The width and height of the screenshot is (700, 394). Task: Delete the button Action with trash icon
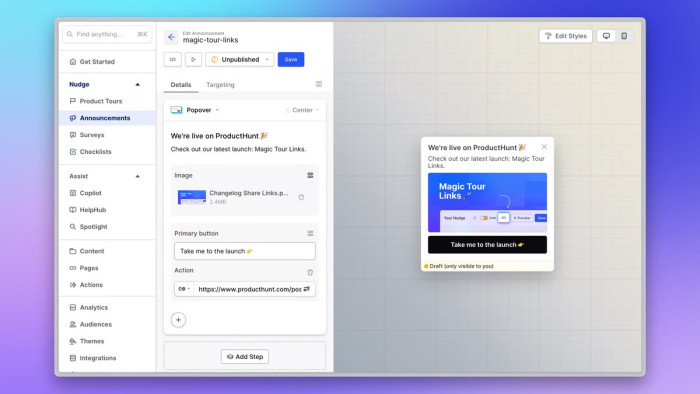click(310, 272)
